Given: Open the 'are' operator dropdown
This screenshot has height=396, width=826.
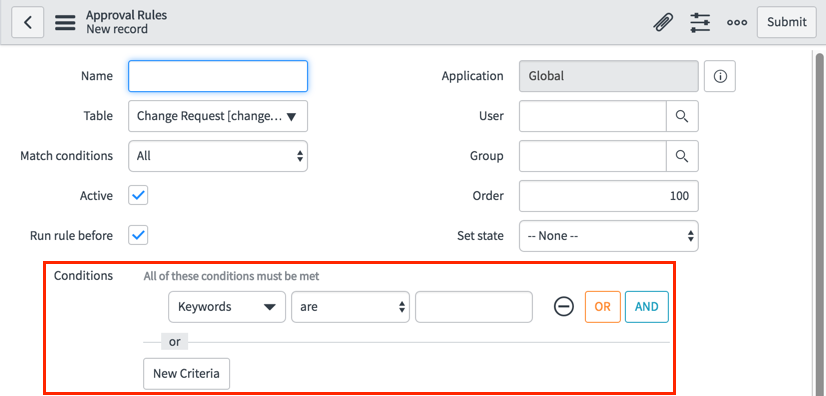Looking at the screenshot, I should click(350, 306).
